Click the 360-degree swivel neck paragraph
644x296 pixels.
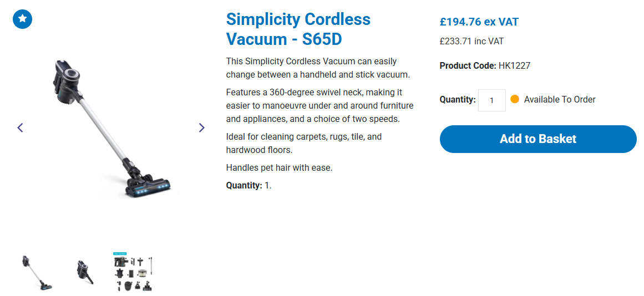[x=320, y=105]
